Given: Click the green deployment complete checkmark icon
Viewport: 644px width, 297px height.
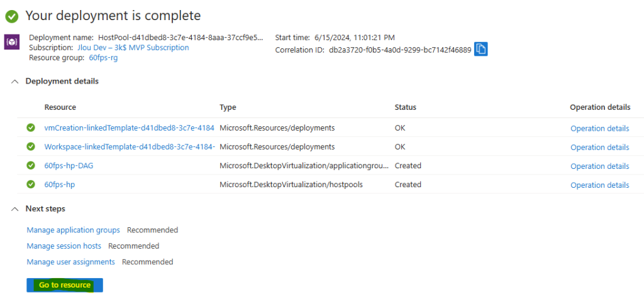Looking at the screenshot, I should point(12,16).
